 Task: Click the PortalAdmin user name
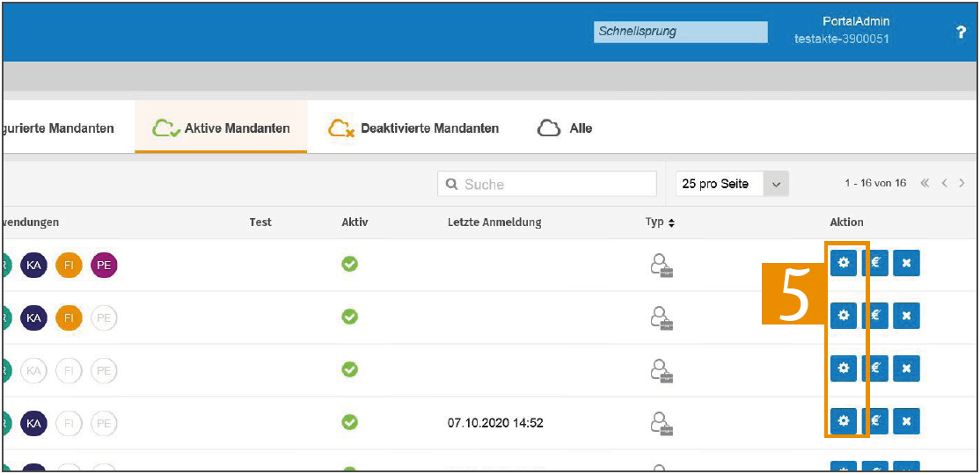point(856,21)
